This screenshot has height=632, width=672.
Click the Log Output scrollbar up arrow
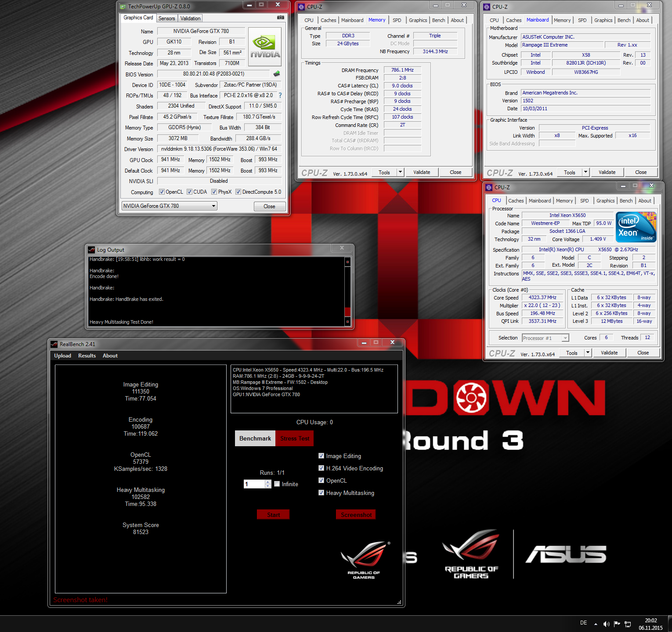(x=348, y=262)
